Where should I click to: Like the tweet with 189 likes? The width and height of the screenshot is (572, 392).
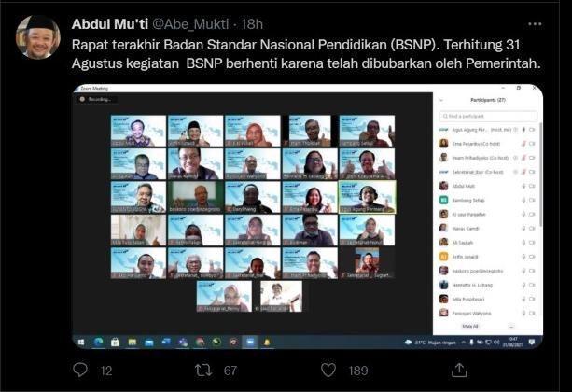click(328, 371)
